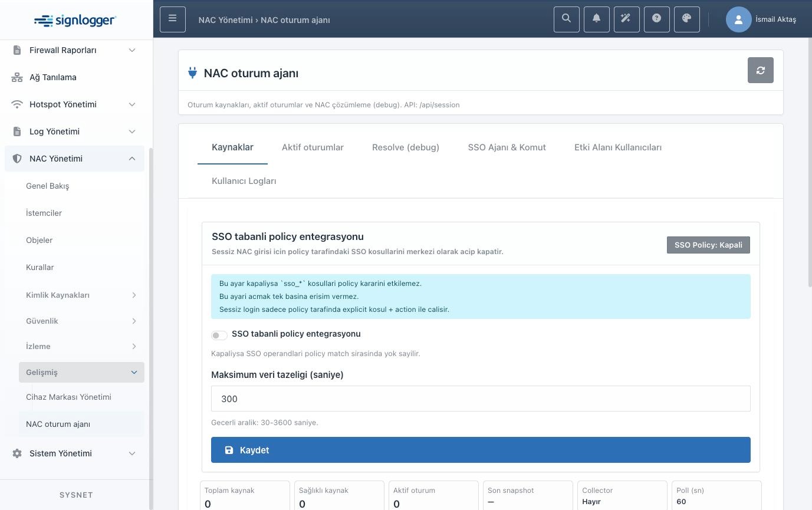Click the Hotspot Yönetimi wifi icon
Screen dimensions: 812x510
coord(17,104)
